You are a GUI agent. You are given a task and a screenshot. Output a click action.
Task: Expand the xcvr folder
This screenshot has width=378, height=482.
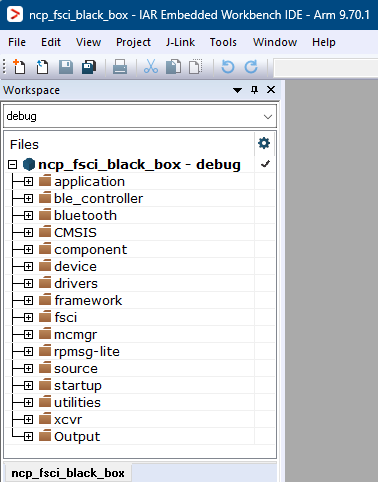(x=28, y=420)
